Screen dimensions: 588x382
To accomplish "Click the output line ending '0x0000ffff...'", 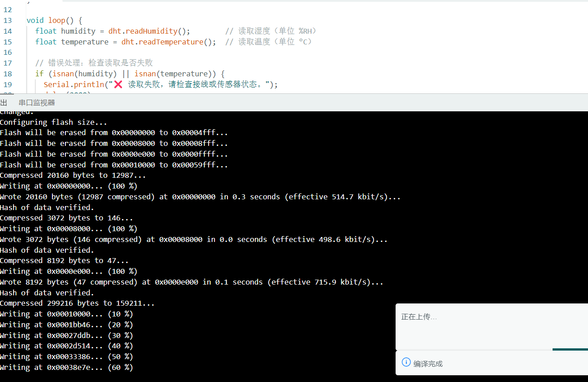I will (x=114, y=154).
